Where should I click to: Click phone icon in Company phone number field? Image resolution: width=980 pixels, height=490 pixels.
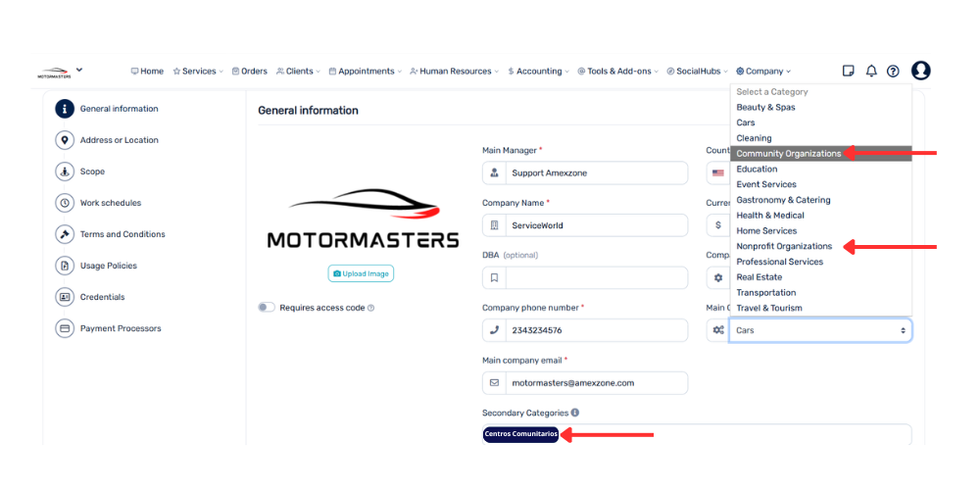pyautogui.click(x=494, y=330)
